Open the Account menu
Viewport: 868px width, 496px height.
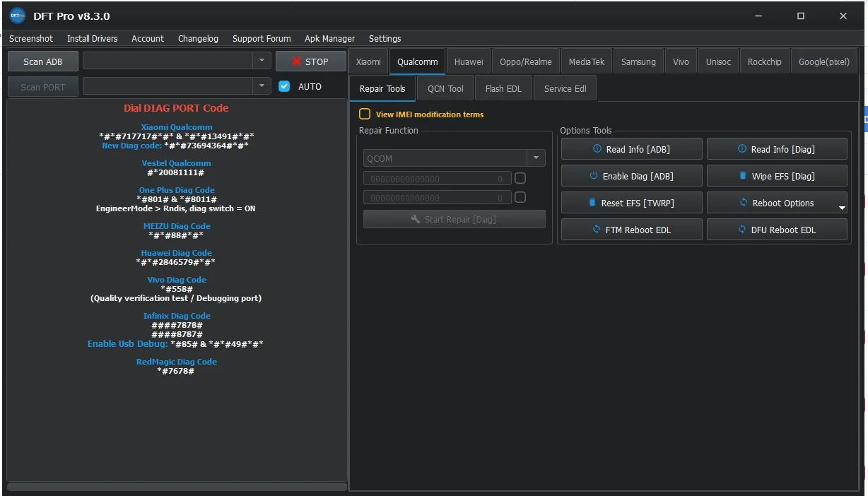pyautogui.click(x=148, y=38)
